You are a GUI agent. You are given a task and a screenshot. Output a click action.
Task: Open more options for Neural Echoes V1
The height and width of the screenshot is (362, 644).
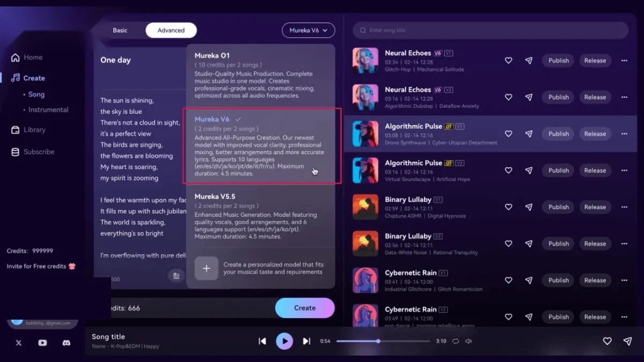(624, 61)
